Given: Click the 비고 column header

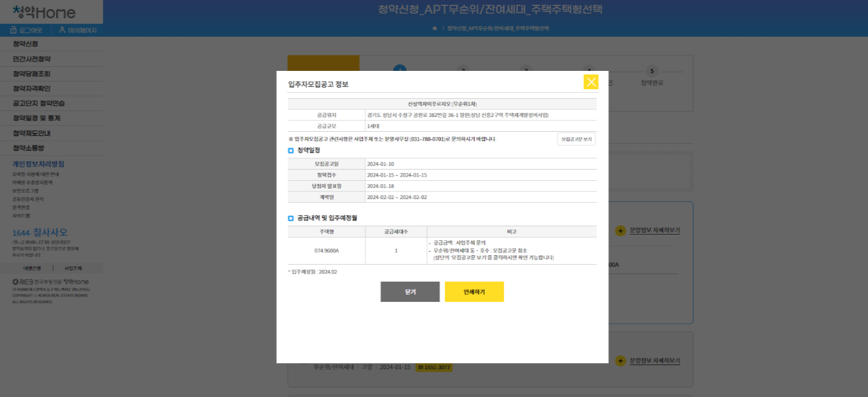Looking at the screenshot, I should [x=511, y=232].
